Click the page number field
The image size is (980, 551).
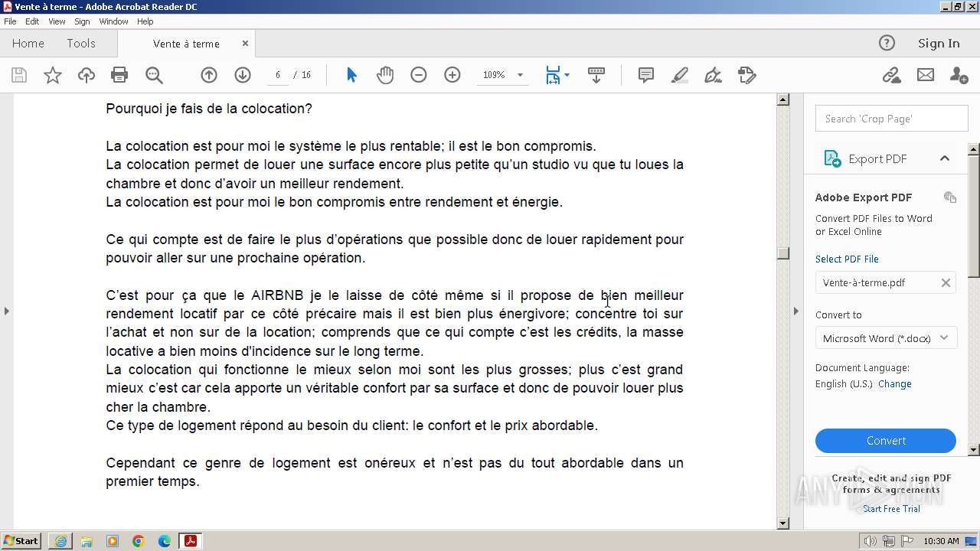(278, 75)
